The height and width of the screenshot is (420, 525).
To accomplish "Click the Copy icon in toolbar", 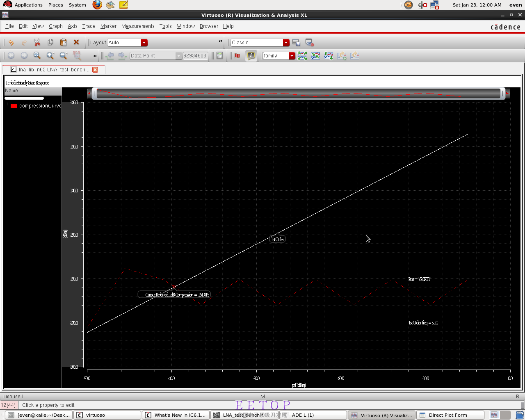I will pyautogui.click(x=50, y=42).
